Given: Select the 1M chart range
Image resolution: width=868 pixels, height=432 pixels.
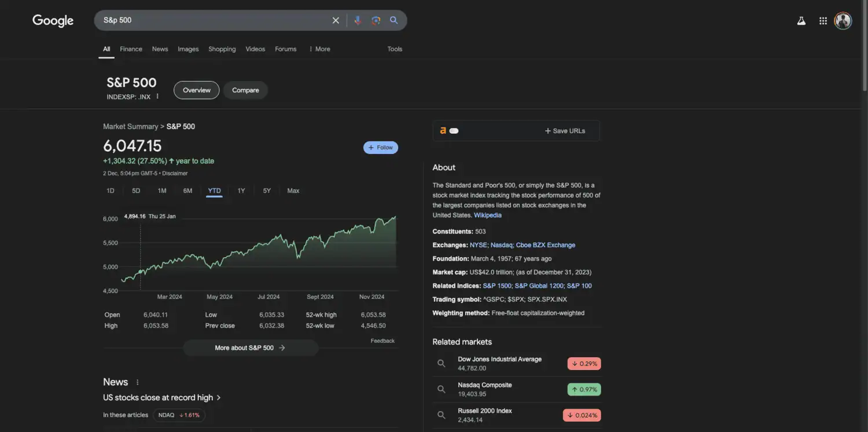Looking at the screenshot, I should [162, 191].
